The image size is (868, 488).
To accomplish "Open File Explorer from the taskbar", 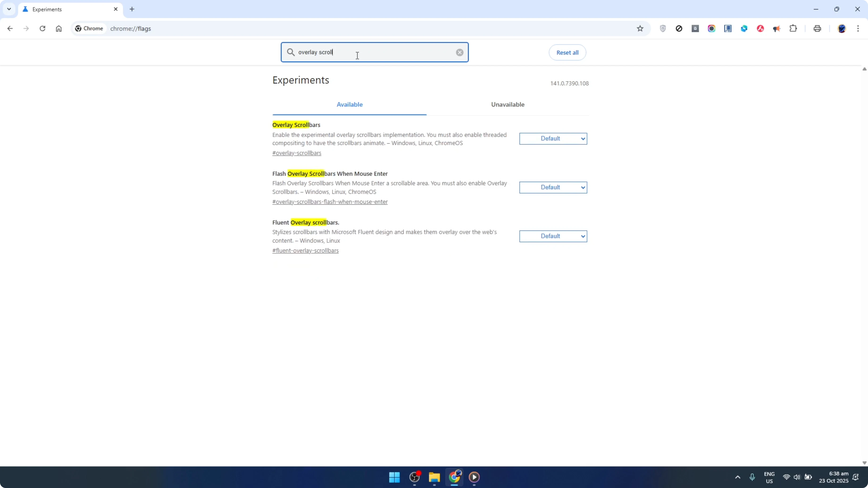I will click(434, 477).
